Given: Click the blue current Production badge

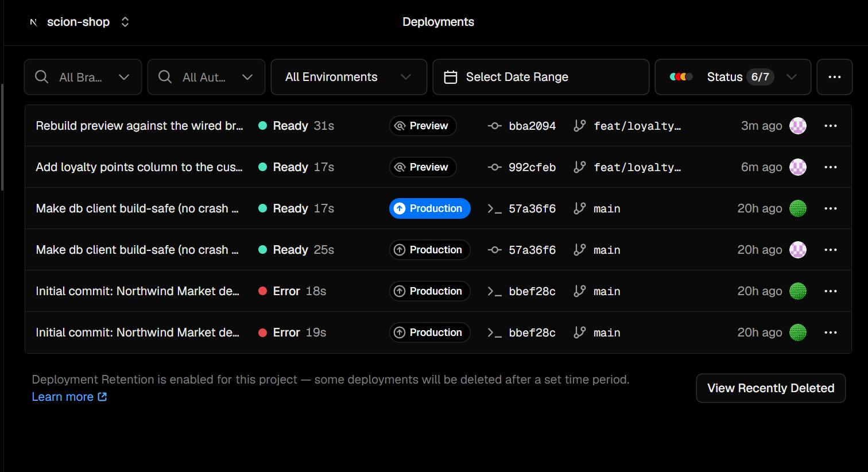Looking at the screenshot, I should [429, 208].
